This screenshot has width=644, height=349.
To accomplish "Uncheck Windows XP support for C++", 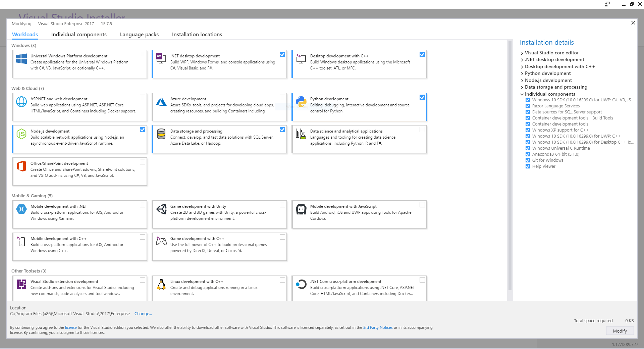I will pyautogui.click(x=528, y=130).
